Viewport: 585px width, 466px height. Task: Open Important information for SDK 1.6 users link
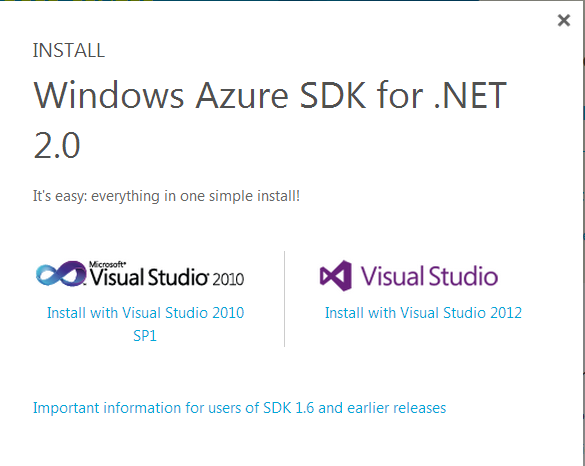(240, 408)
